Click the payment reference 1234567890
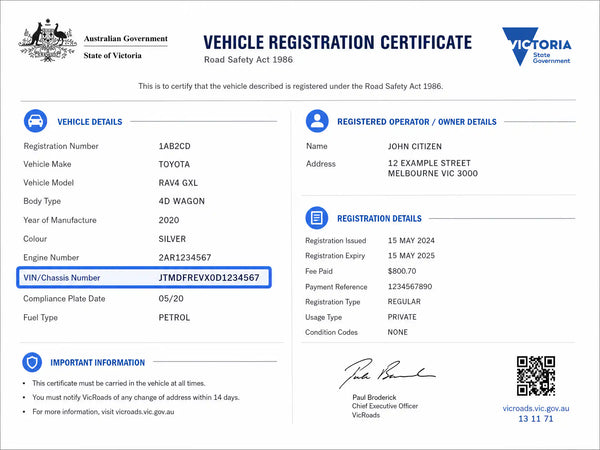The width and height of the screenshot is (600, 450). coord(410,287)
